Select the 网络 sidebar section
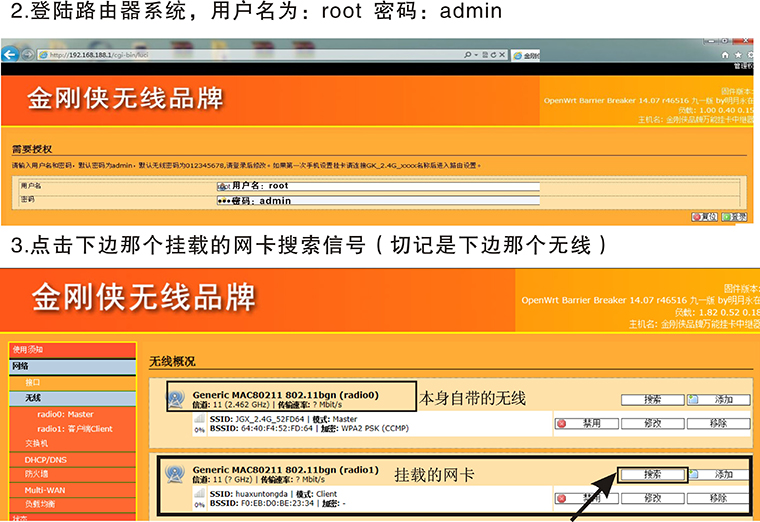This screenshot has width=760, height=522. tap(73, 366)
